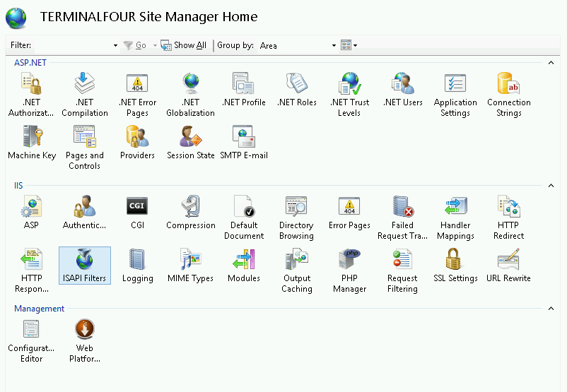Viewport: 567px width, 392px height.
Task: Open Default Document feature
Action: [x=244, y=217]
